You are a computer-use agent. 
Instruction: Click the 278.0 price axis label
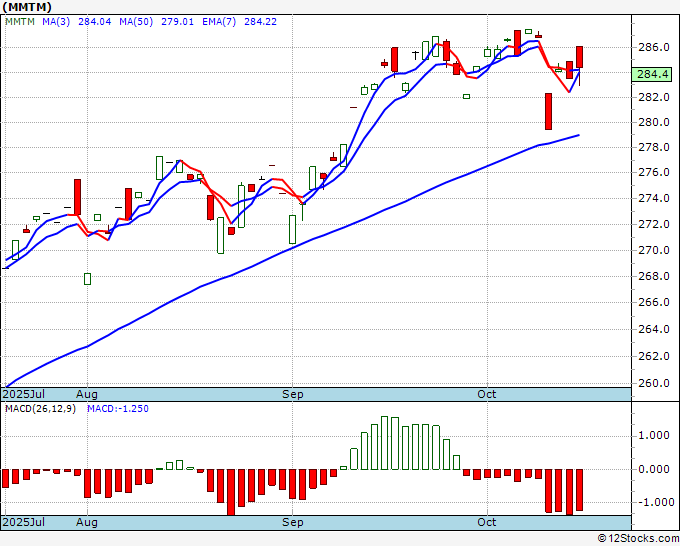[x=654, y=147]
